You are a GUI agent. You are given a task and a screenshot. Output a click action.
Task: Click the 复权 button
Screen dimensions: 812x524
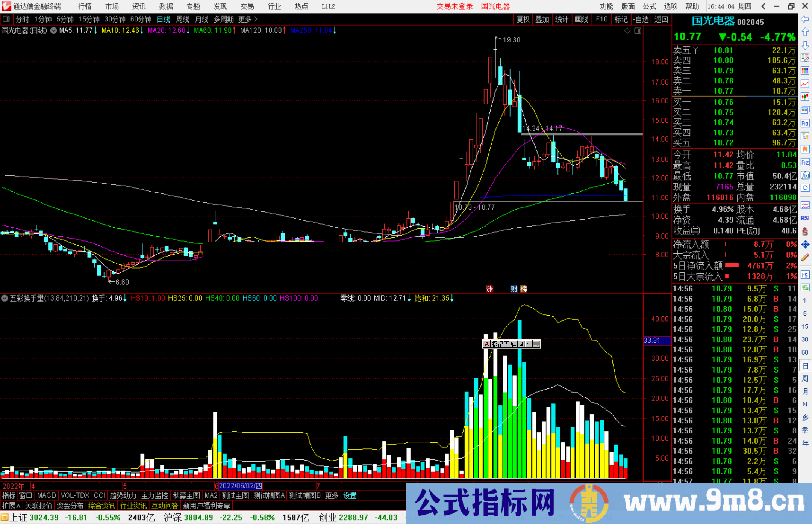coord(523,19)
